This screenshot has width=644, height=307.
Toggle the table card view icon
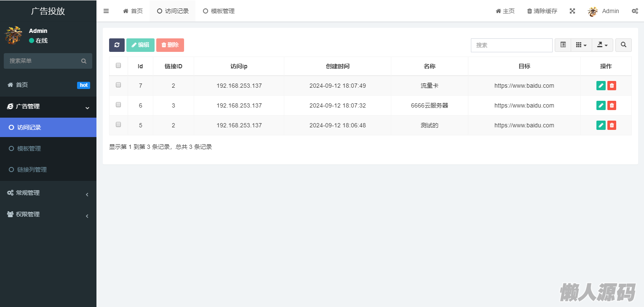[563, 45]
